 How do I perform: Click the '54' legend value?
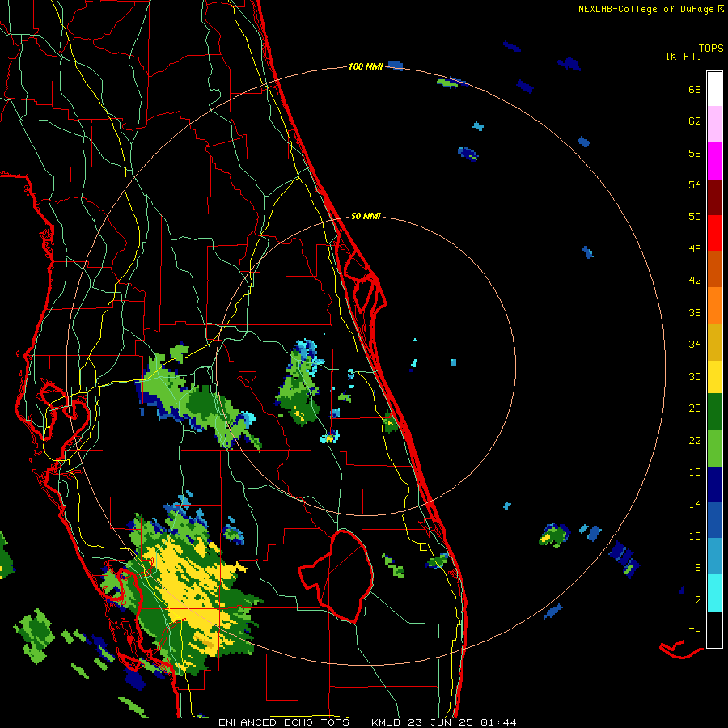click(695, 184)
